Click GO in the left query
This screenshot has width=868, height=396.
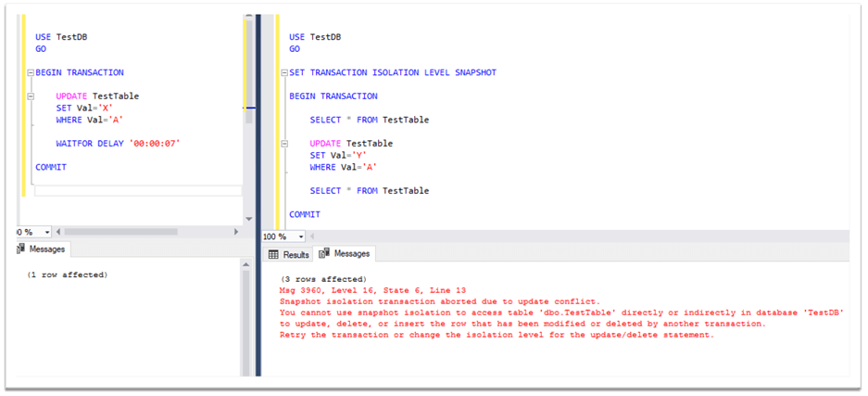coord(41,49)
